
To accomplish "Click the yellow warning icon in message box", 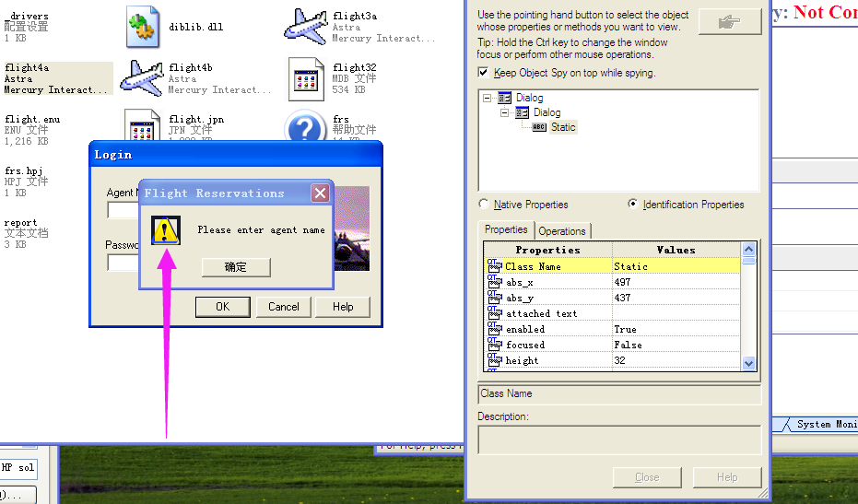I will click(x=166, y=230).
